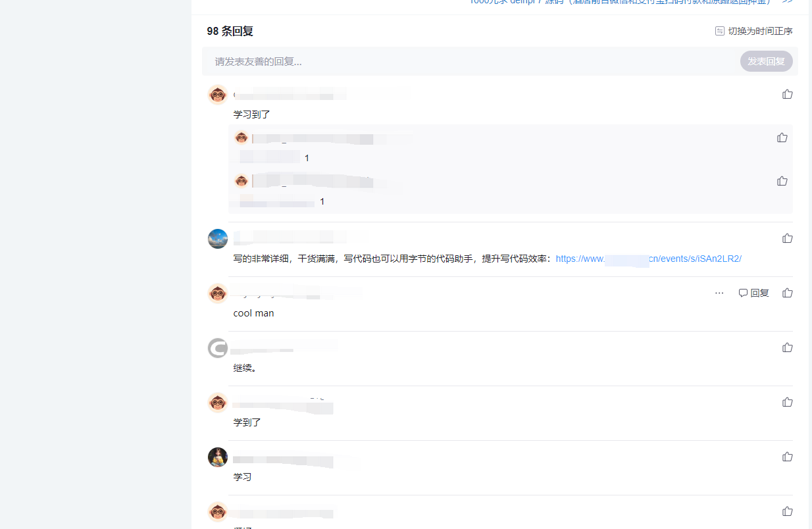Screen dimensions: 812x529
Task: Open avatar of "cool man" commenter
Action: (x=218, y=293)
